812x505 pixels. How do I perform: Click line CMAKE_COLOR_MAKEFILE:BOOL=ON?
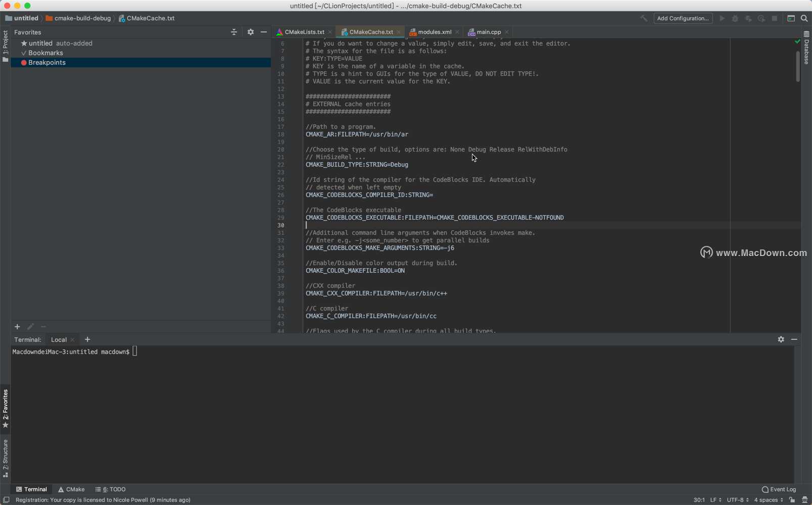[x=355, y=271]
